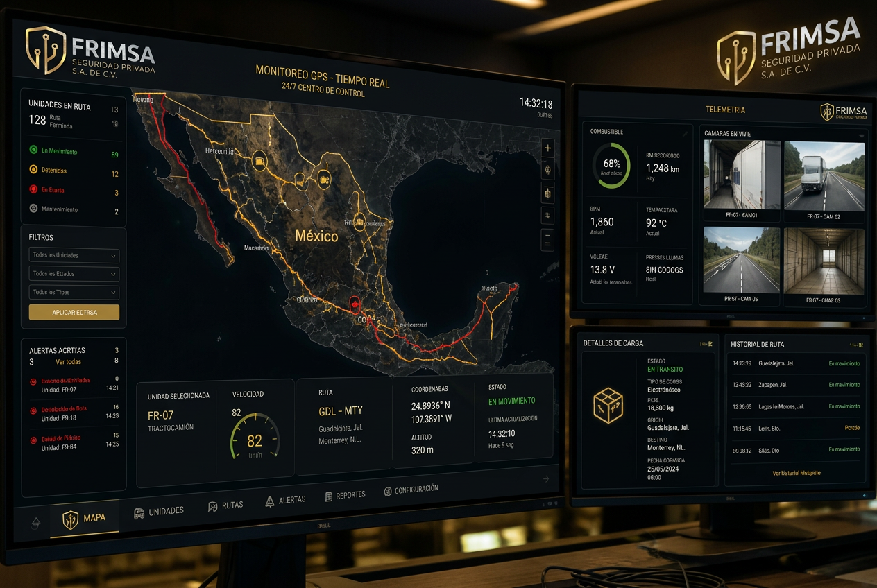Open the cargo interior camera feed
Screen dimensions: 877x588
pos(824,262)
